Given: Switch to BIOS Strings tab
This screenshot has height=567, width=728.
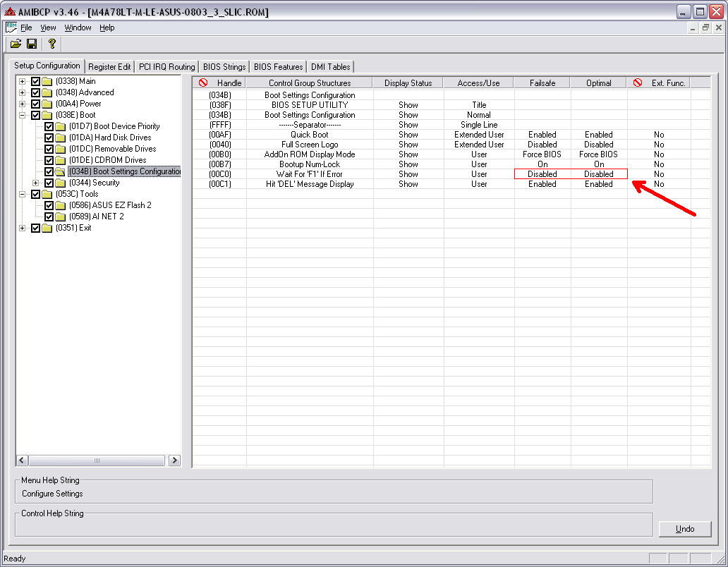Looking at the screenshot, I should pos(224,67).
